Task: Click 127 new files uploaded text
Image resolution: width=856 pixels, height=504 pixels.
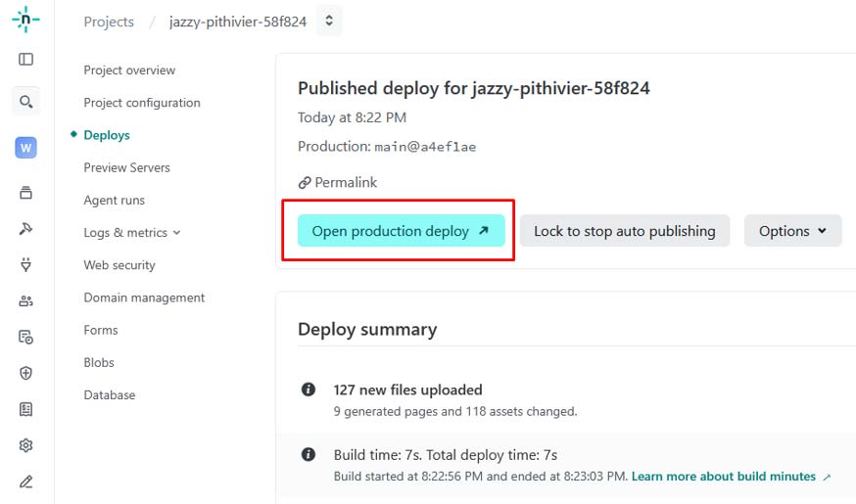Action: [x=407, y=389]
